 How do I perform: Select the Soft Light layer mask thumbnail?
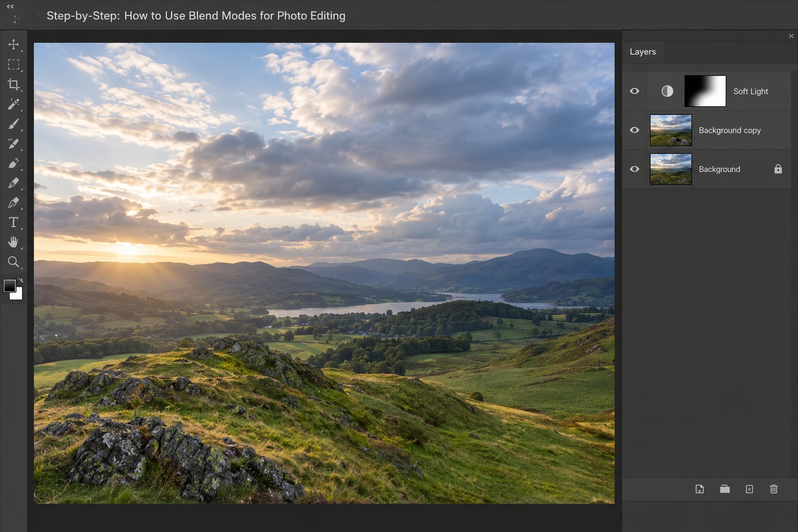[705, 91]
